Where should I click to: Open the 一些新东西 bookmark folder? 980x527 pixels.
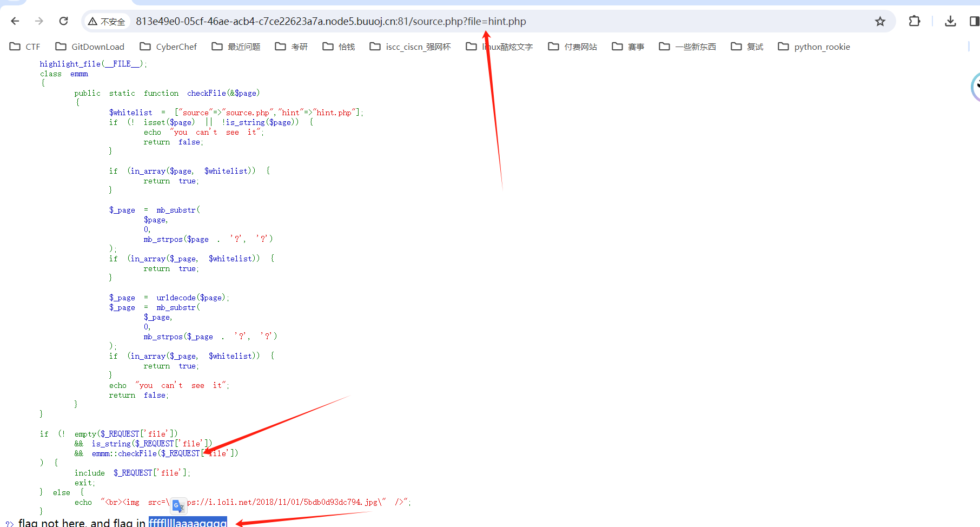tap(687, 47)
